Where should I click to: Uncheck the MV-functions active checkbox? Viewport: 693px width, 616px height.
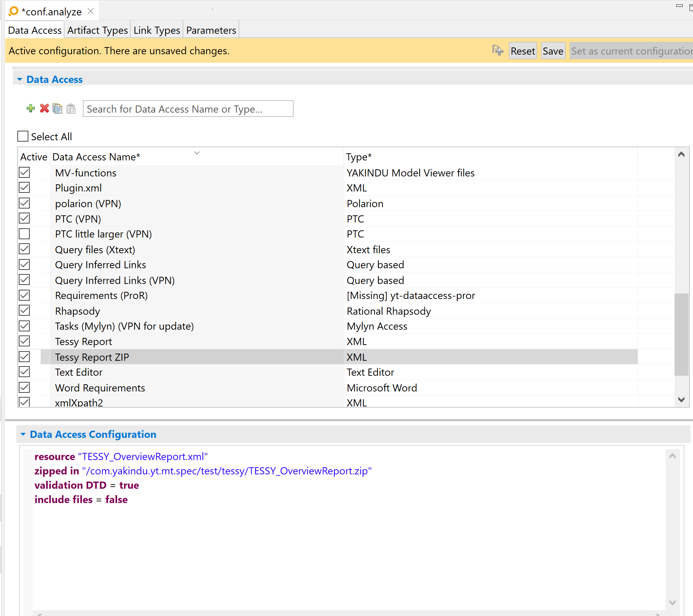coord(24,172)
